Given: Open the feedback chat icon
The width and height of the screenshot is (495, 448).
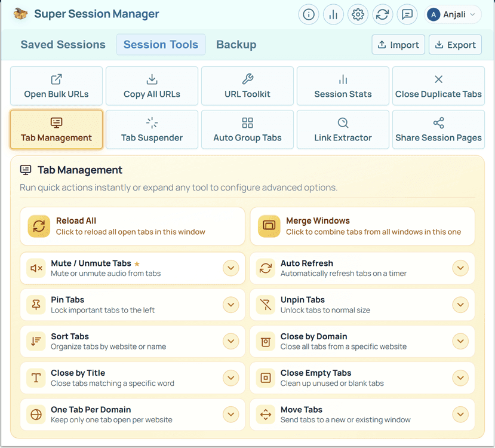Looking at the screenshot, I should click(x=407, y=14).
